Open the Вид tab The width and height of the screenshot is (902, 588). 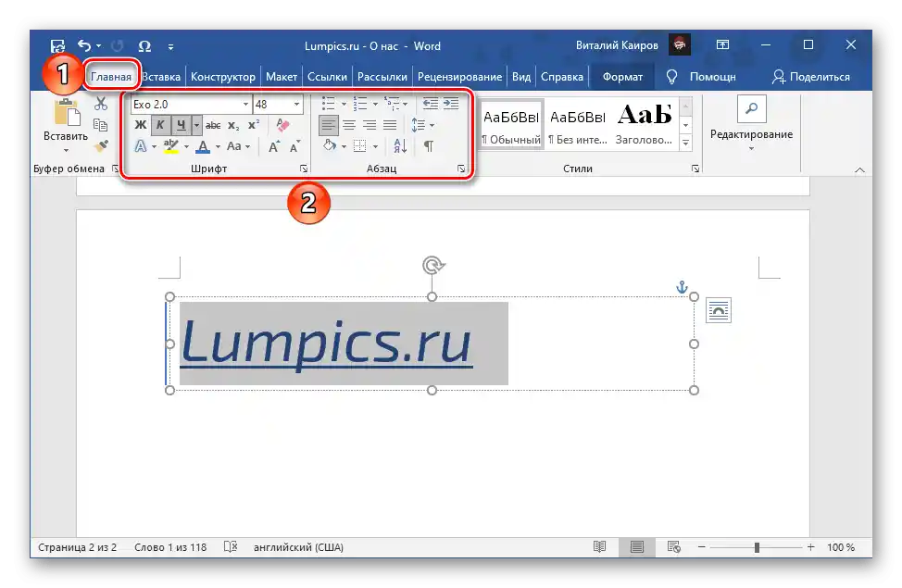coord(521,77)
